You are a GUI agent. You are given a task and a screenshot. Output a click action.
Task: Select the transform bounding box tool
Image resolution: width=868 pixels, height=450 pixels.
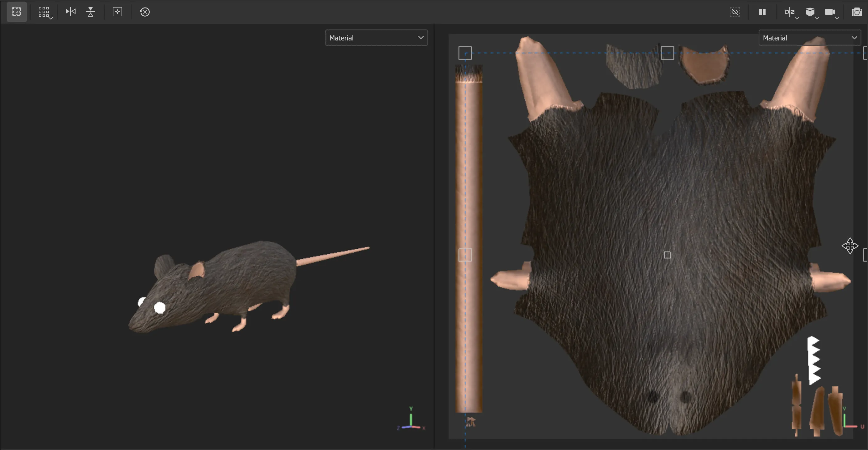pyautogui.click(x=17, y=12)
